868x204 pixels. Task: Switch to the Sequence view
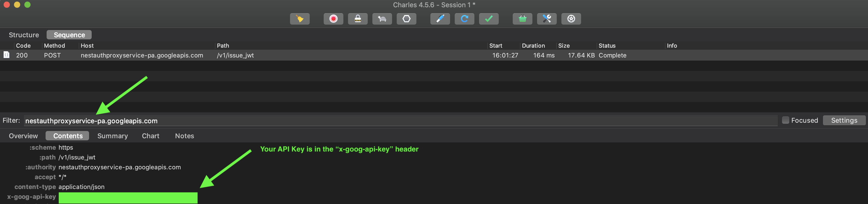click(69, 35)
